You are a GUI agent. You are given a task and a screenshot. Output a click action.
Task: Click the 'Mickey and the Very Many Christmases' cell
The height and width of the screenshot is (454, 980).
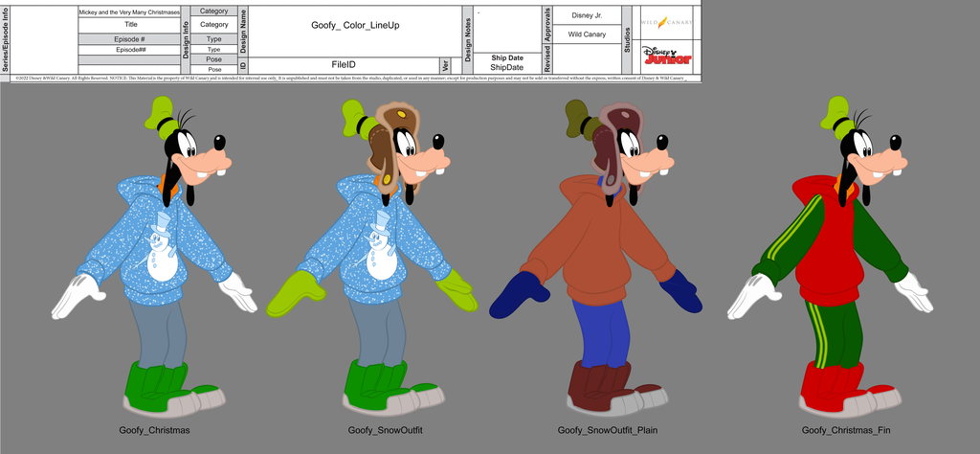pos(129,11)
